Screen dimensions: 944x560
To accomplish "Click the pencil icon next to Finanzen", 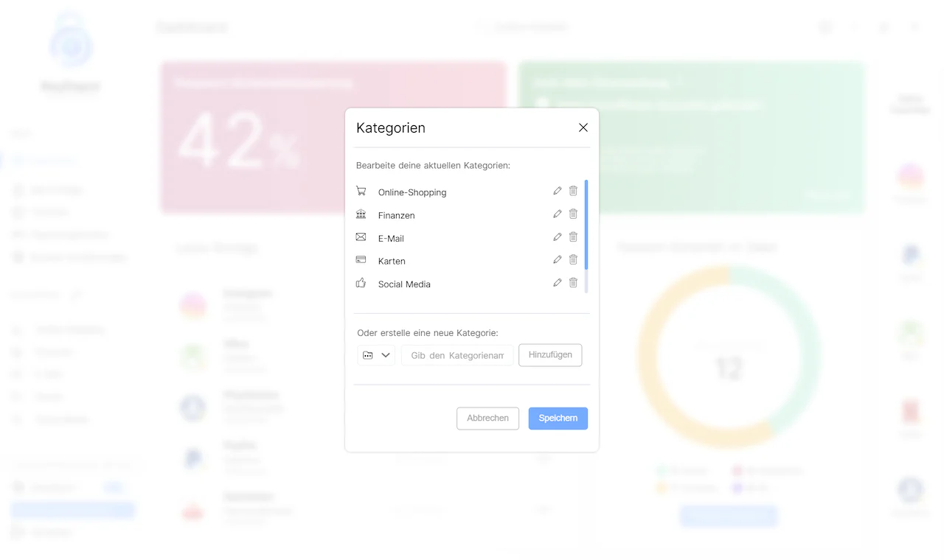I will (558, 214).
